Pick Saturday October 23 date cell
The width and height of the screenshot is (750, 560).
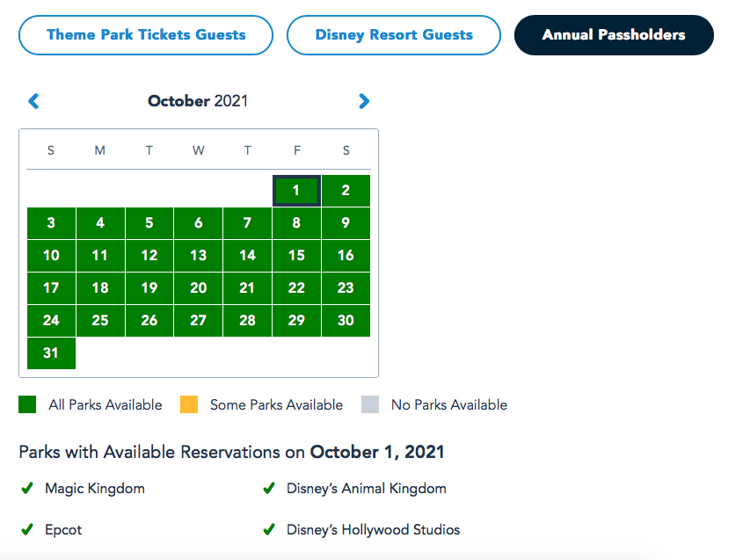[x=346, y=287]
